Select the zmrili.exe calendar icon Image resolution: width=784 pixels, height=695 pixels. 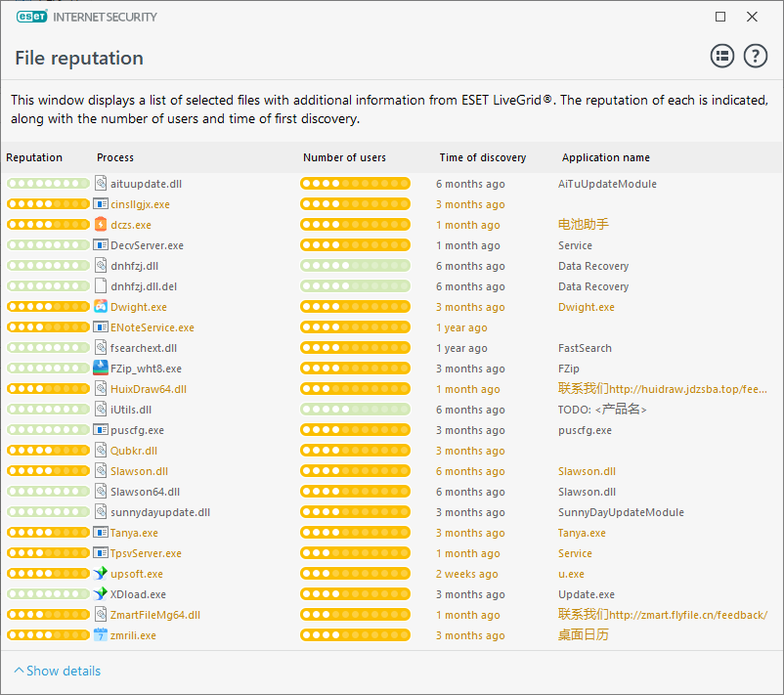click(101, 634)
